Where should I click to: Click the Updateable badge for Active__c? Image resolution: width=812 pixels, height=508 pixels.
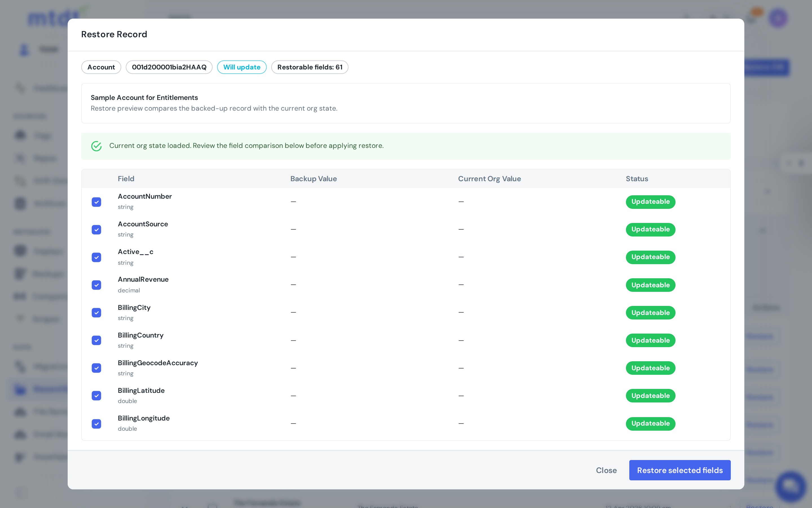pos(650,257)
